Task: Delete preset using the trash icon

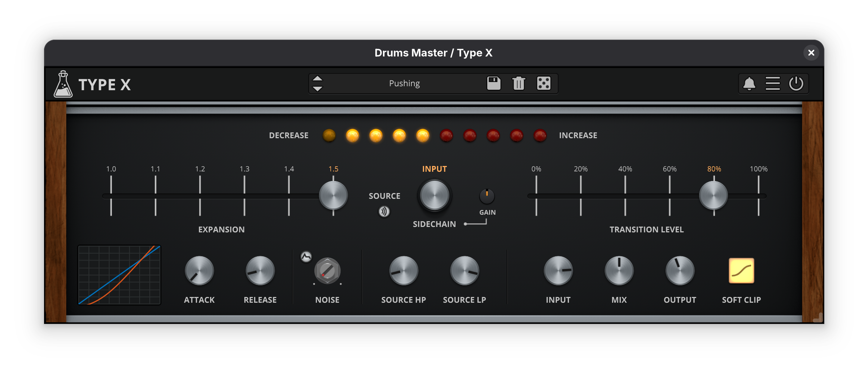Action: [519, 83]
